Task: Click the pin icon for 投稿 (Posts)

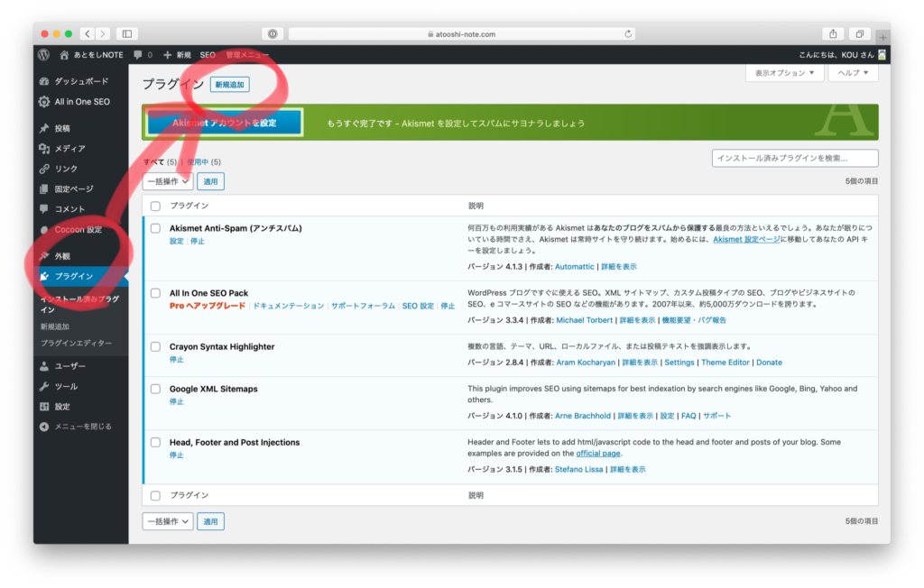Action: click(44, 128)
